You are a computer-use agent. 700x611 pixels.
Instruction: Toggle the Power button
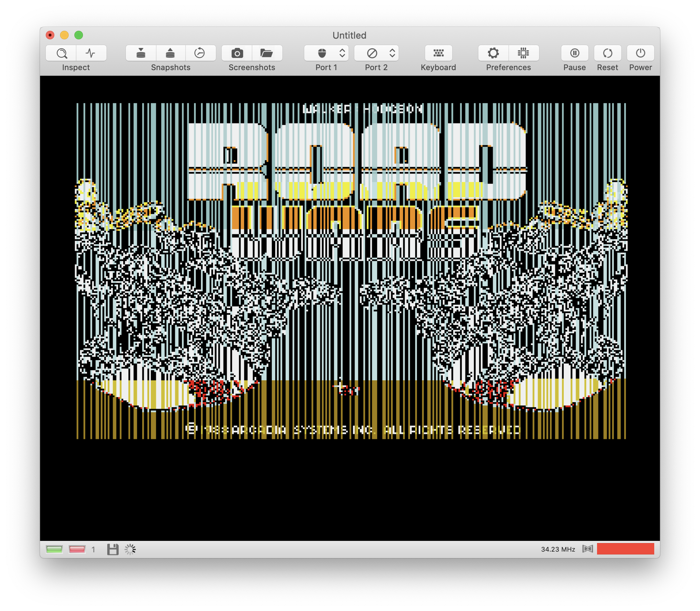640,53
